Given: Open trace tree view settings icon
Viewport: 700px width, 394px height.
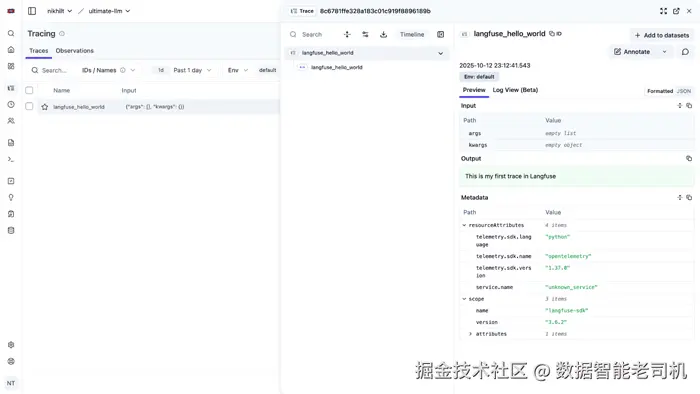Looking at the screenshot, I should pyautogui.click(x=365, y=34).
